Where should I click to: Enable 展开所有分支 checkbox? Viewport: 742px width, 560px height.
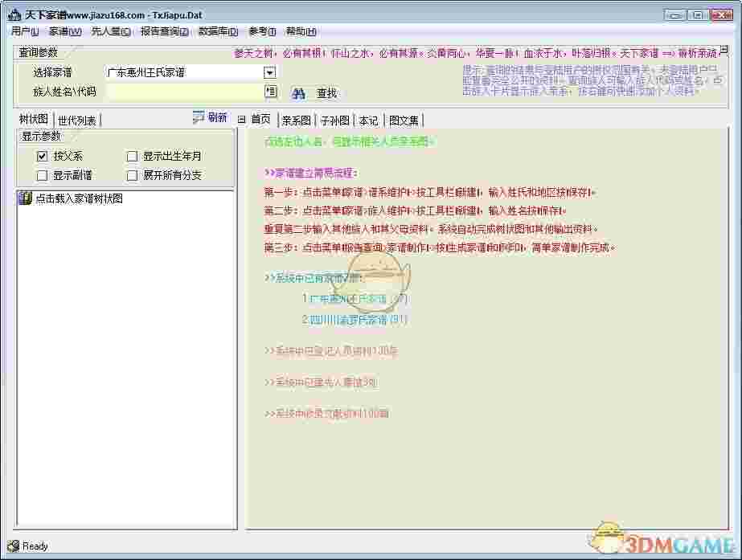[133, 175]
